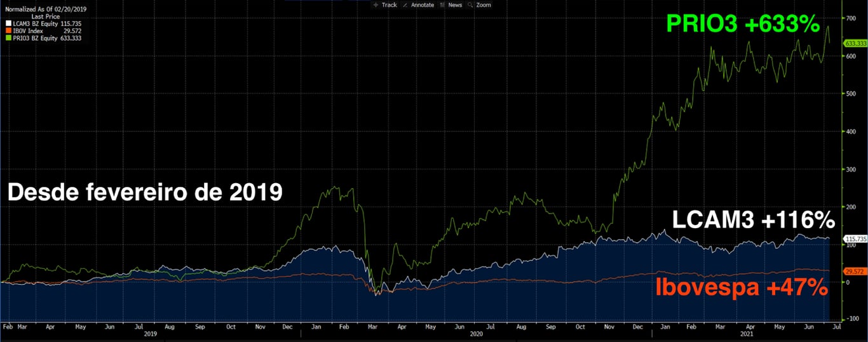Click the 700 y-axis label
This screenshot has width=868, height=342.
pos(850,18)
